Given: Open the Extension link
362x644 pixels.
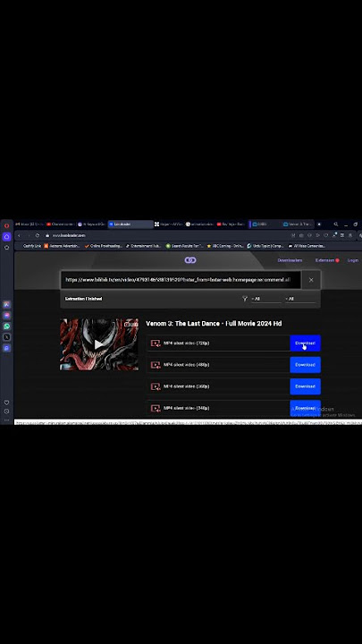Looking at the screenshot, I should point(324,260).
